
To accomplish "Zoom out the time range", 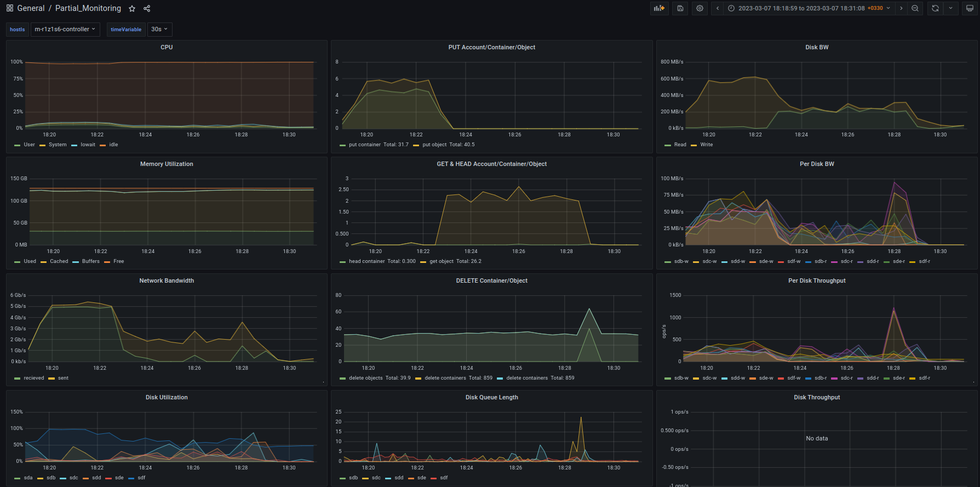I will (915, 8).
